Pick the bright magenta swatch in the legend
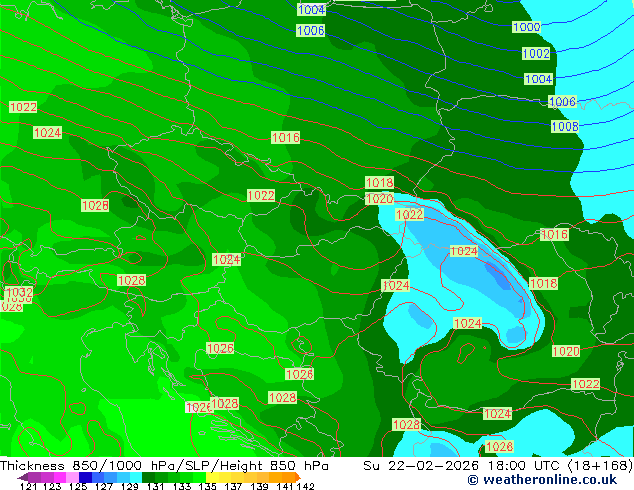The width and height of the screenshot is (634, 490). [59, 477]
